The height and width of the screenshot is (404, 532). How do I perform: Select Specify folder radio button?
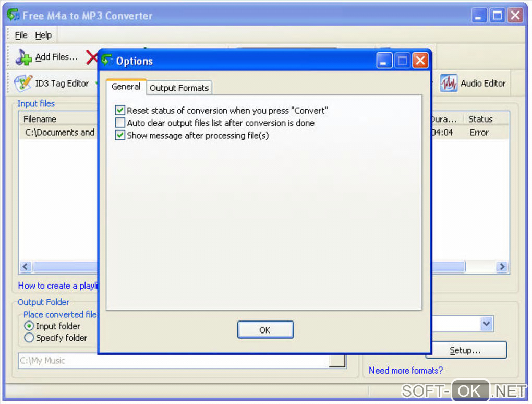point(29,338)
